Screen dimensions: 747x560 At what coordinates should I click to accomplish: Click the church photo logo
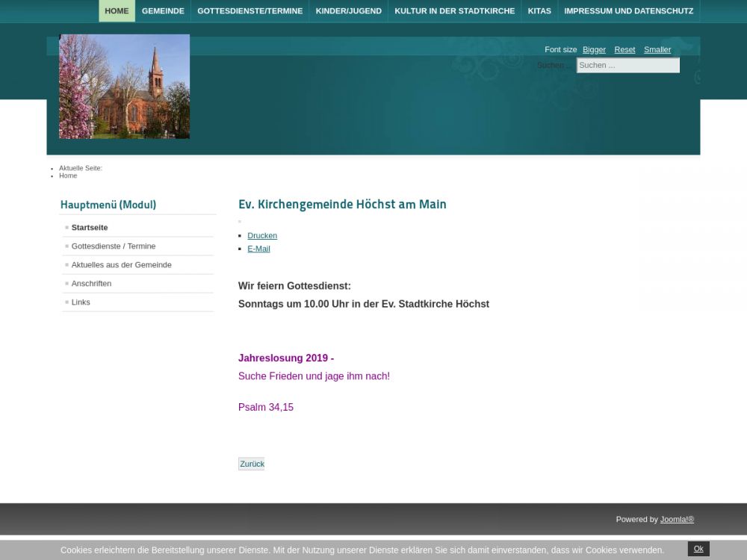coord(124,87)
